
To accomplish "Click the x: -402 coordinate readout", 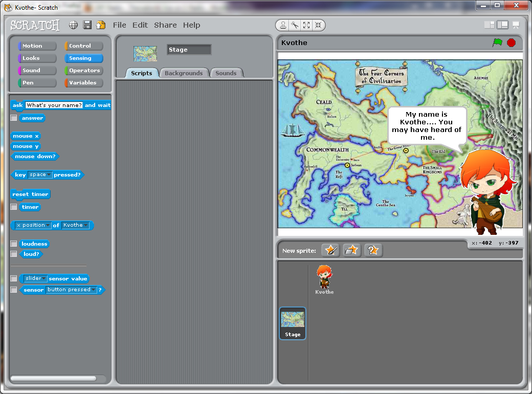I will click(x=482, y=243).
